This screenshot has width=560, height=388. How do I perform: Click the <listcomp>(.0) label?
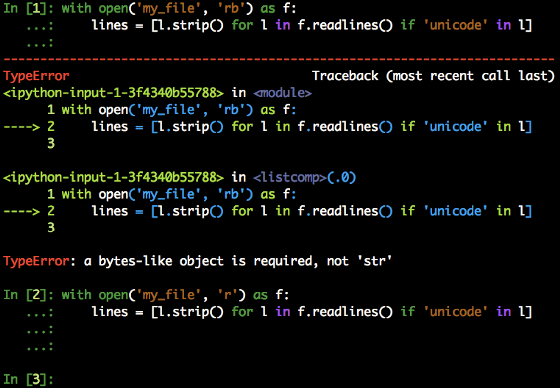pos(305,177)
